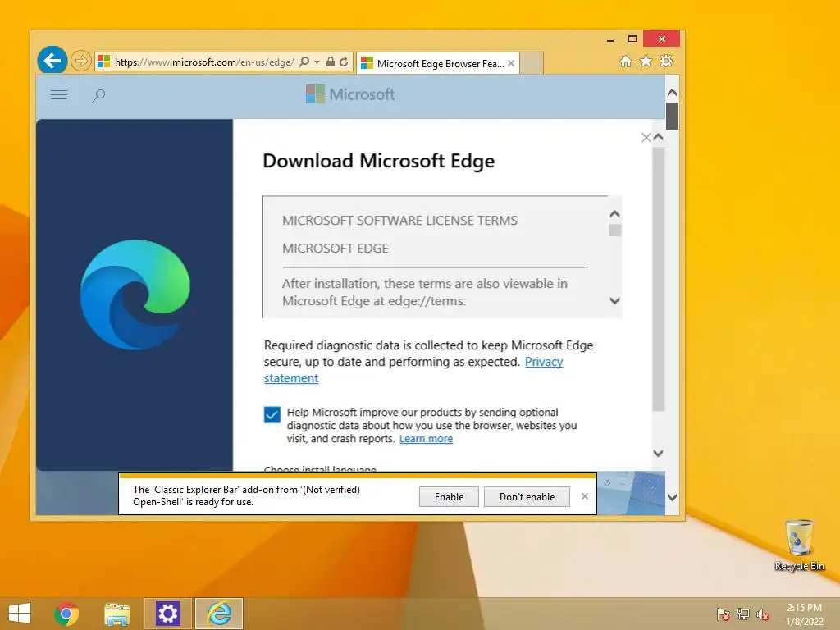Refresh the page with the reload icon
Viewport: 840px width, 630px height.
click(x=344, y=62)
